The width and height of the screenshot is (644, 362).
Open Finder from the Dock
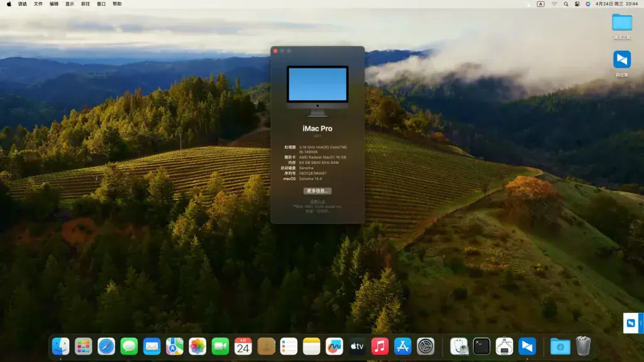61,346
